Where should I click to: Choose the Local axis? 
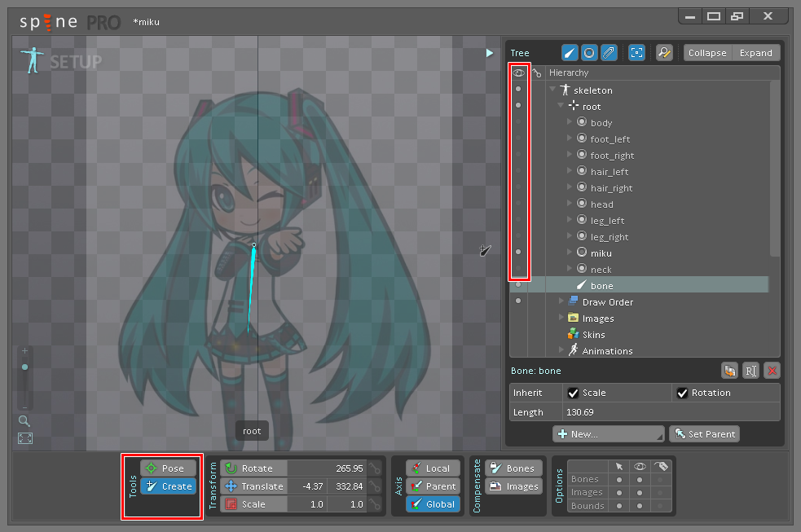434,468
